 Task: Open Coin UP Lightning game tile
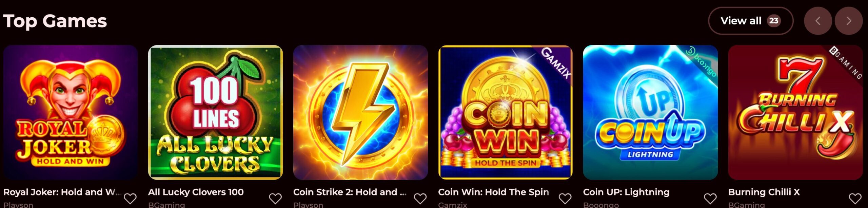coord(650,112)
